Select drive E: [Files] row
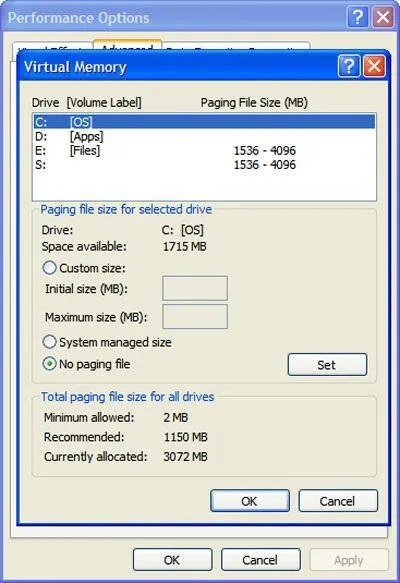The width and height of the screenshot is (400, 583). (x=204, y=150)
